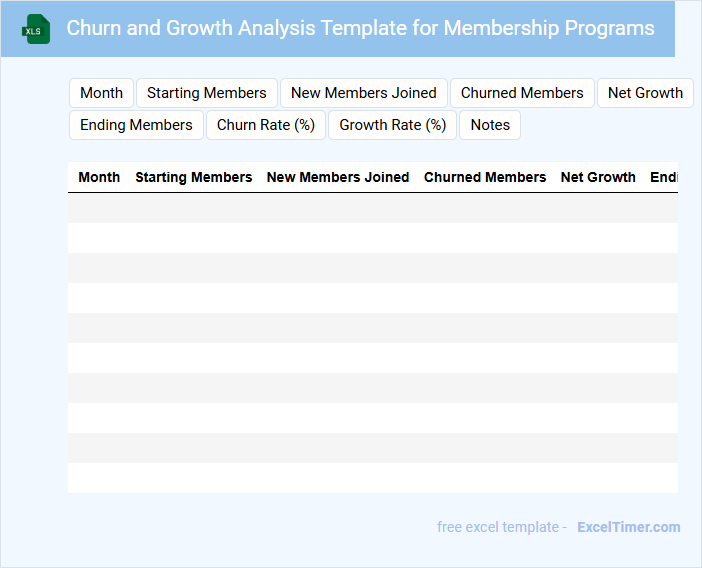
Task: Click the green XLS file icon
Action: click(x=36, y=29)
